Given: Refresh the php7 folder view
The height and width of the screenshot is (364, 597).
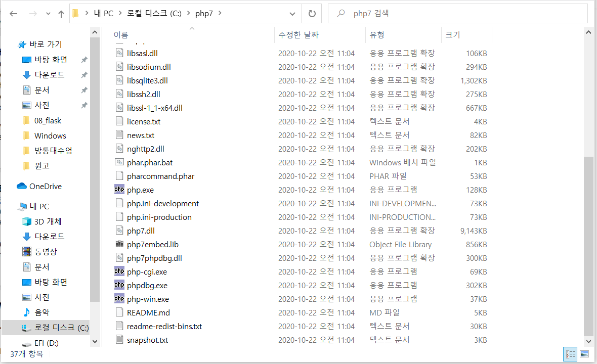Looking at the screenshot, I should point(312,14).
